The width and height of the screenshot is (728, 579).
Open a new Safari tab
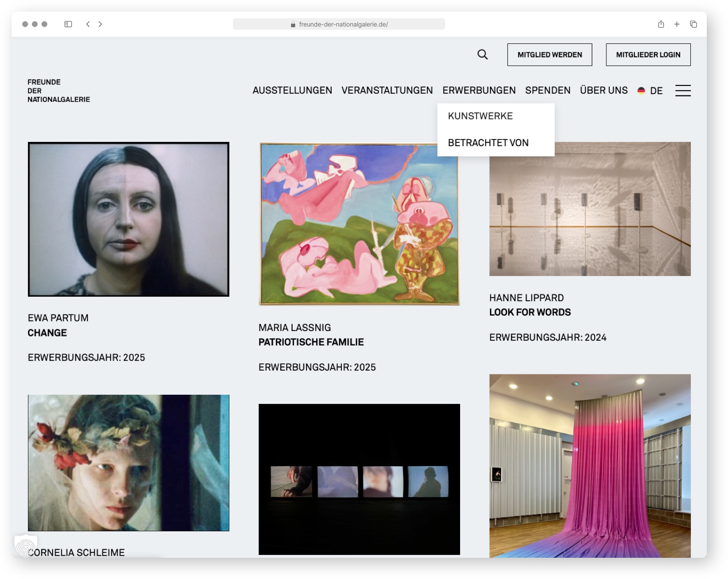tap(677, 24)
